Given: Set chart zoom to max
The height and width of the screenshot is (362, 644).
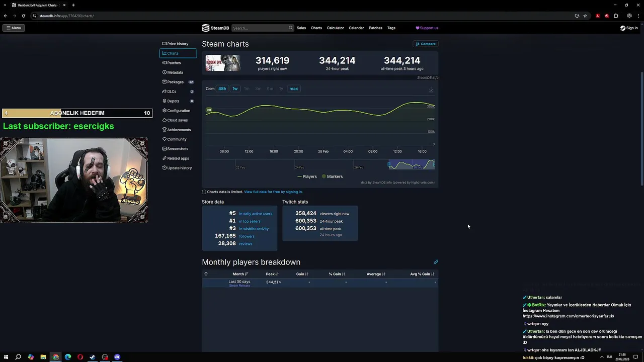Looking at the screenshot, I should (294, 88).
